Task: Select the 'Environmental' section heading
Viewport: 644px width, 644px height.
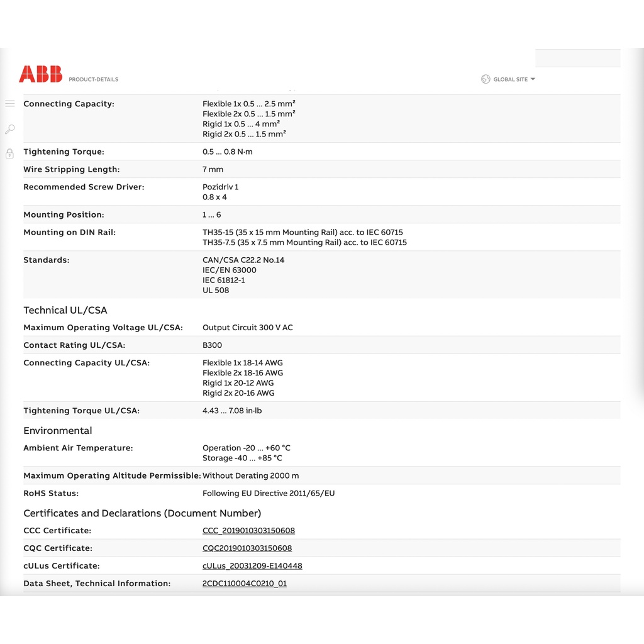Action: 57,430
